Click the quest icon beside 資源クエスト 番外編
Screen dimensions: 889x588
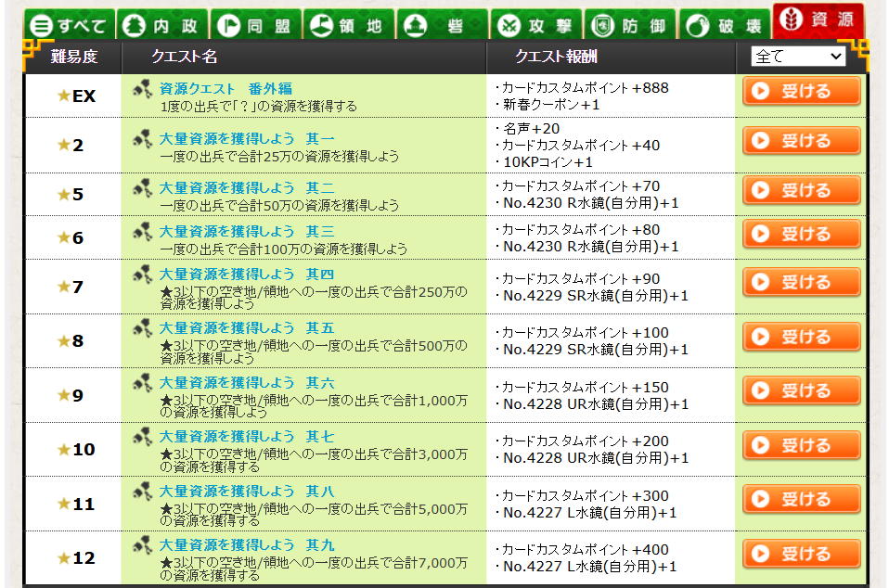click(142, 89)
